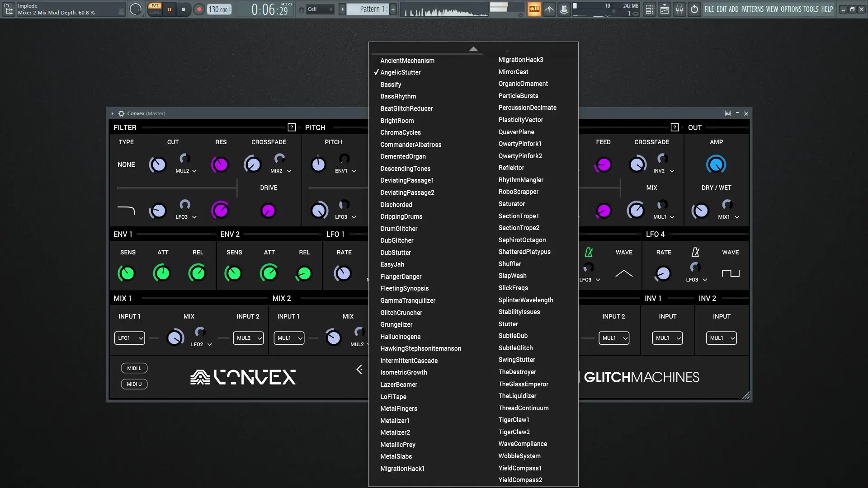
Task: Choose TheLiquidizer preset from list
Action: tap(517, 396)
